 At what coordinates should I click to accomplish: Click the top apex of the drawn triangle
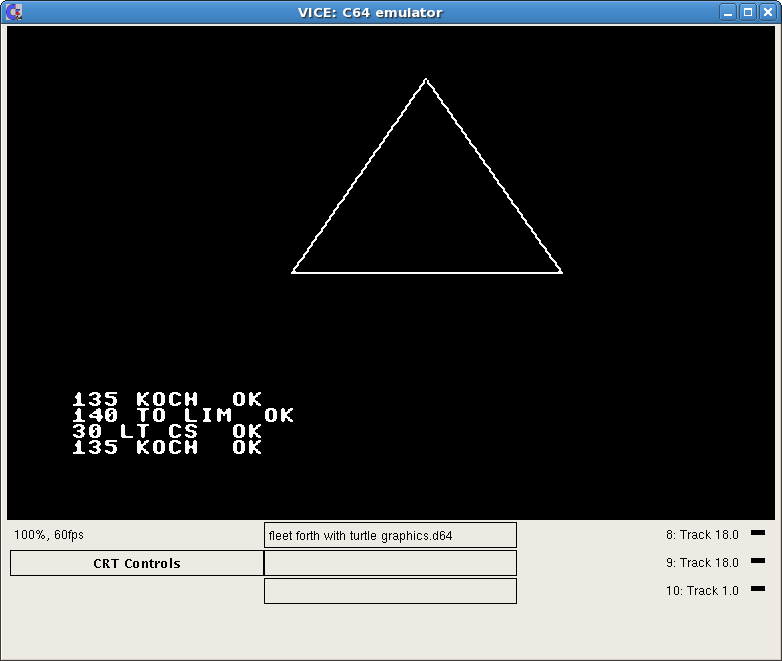[x=426, y=80]
